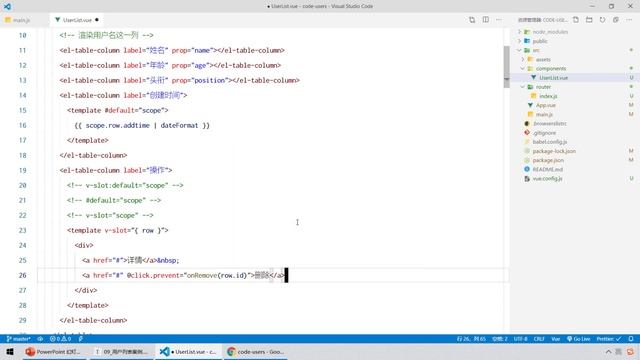Click the VS Code logo in title bar
The image size is (640, 360).
click(x=7, y=6)
